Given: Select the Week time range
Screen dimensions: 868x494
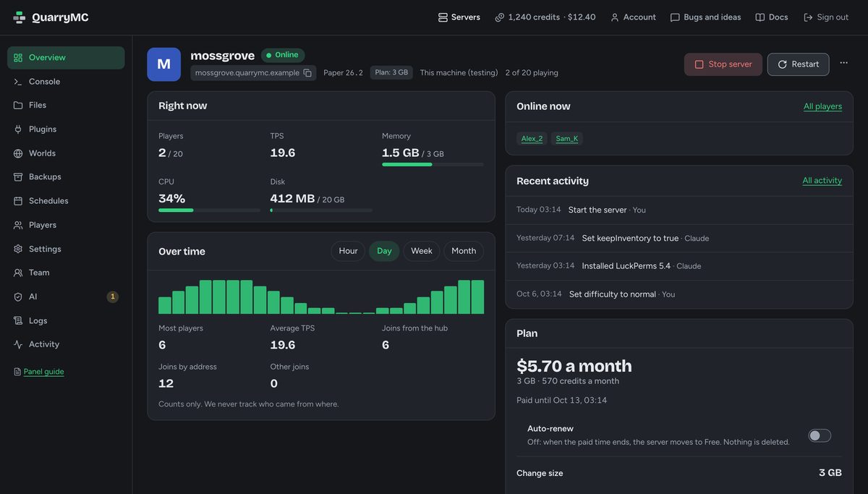Looking at the screenshot, I should pos(422,251).
